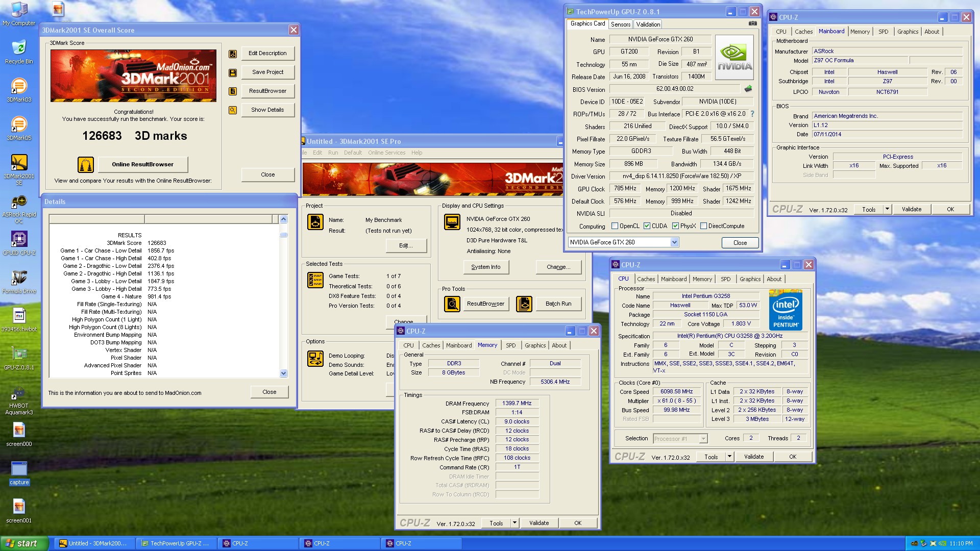Click the Batch Run button
Viewport: 980px width, 551px height.
tap(558, 304)
